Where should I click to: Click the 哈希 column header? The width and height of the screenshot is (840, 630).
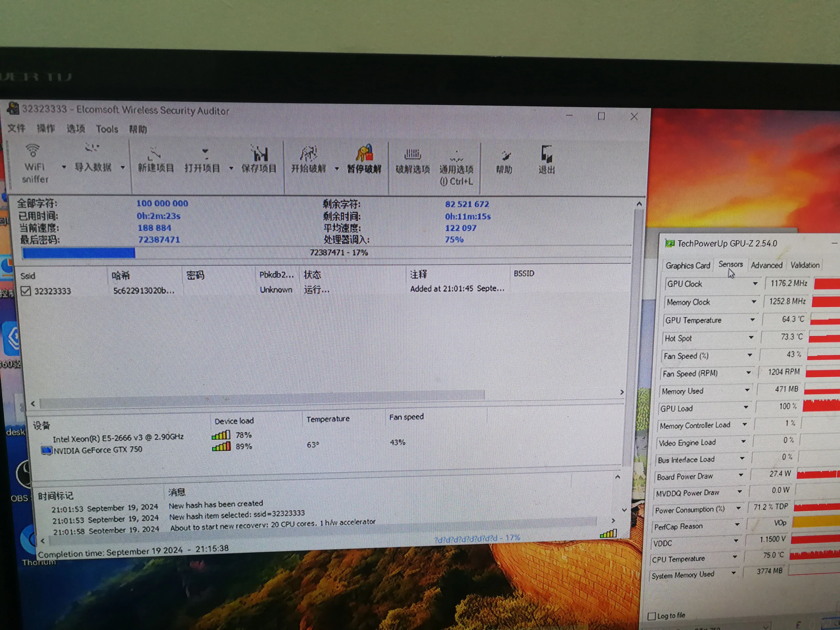(121, 275)
